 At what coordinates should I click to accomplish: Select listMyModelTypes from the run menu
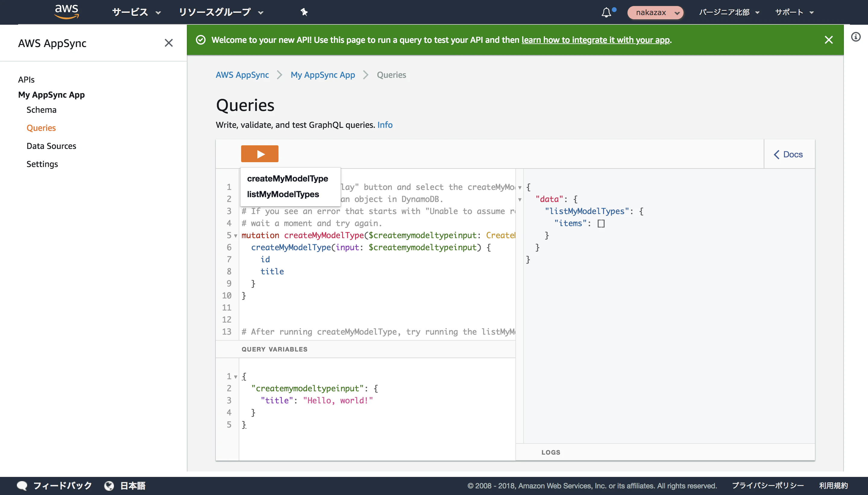click(283, 194)
